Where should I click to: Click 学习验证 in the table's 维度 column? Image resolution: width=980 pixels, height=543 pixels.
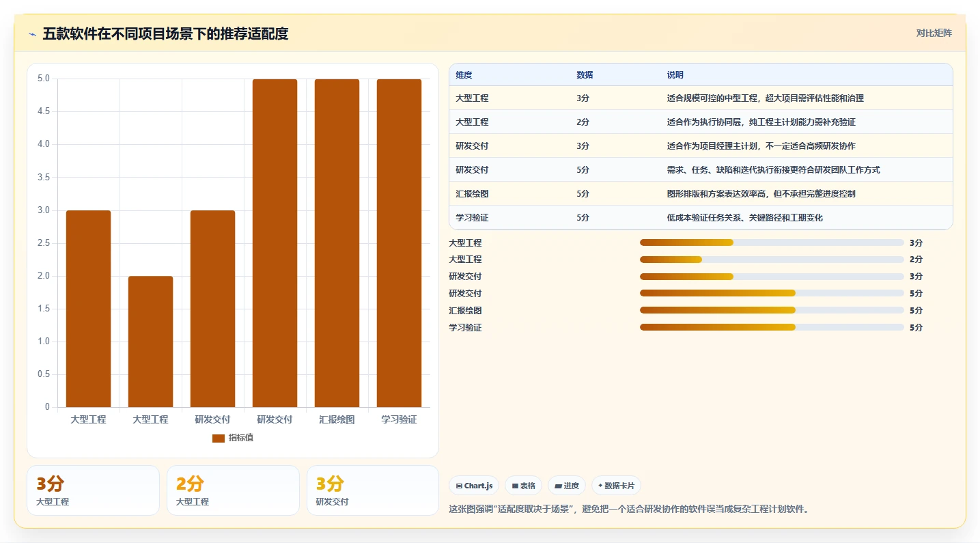tap(472, 218)
